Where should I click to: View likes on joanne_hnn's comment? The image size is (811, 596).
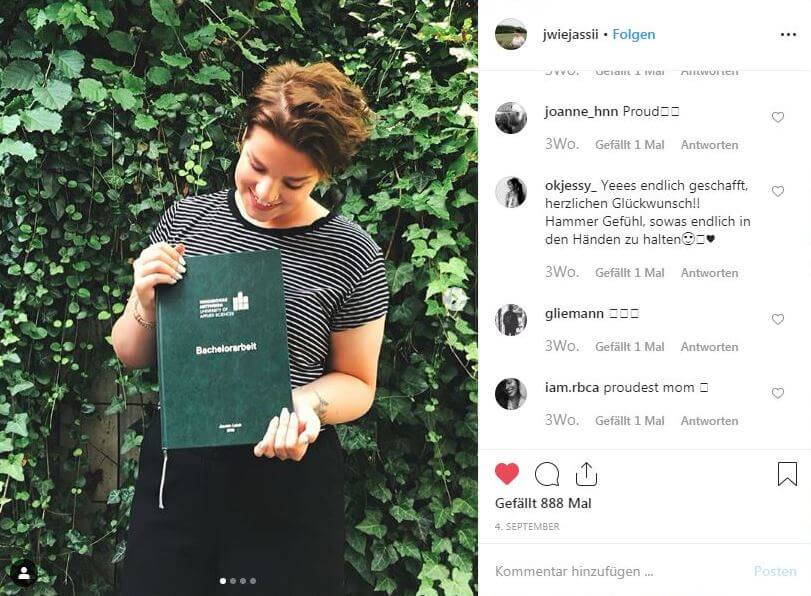pos(629,145)
